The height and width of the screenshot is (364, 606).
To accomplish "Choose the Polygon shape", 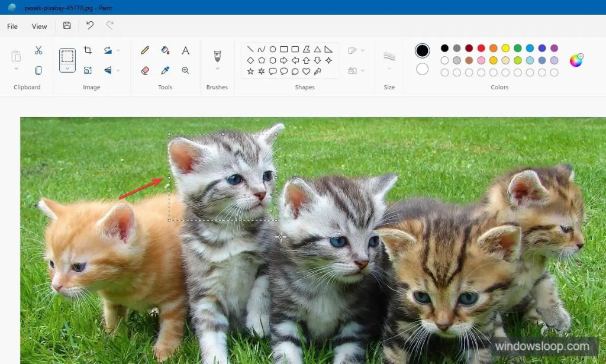I will [x=306, y=49].
